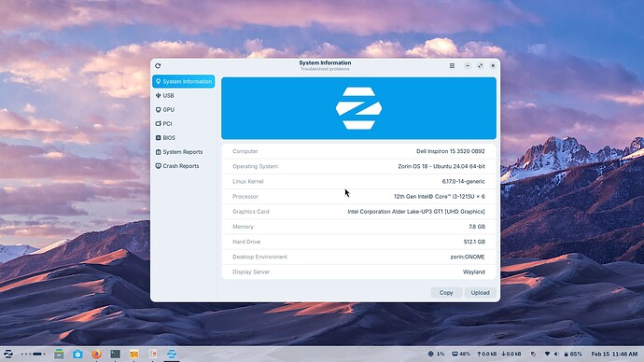Click the volume tray icon
Viewport: 644px width, 362px height.
(556, 354)
